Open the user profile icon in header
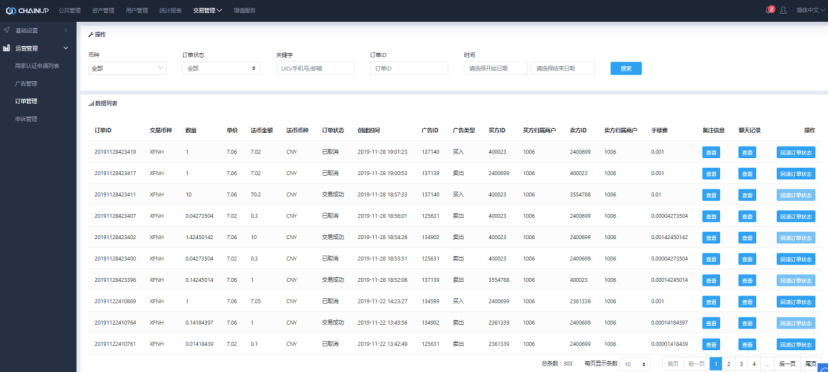This screenshot has width=829, height=372. tap(784, 10)
